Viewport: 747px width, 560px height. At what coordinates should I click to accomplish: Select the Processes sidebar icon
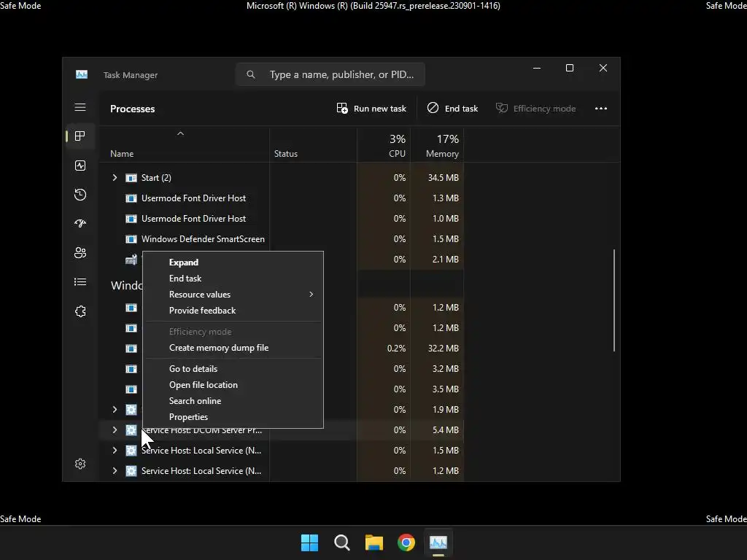coord(80,136)
